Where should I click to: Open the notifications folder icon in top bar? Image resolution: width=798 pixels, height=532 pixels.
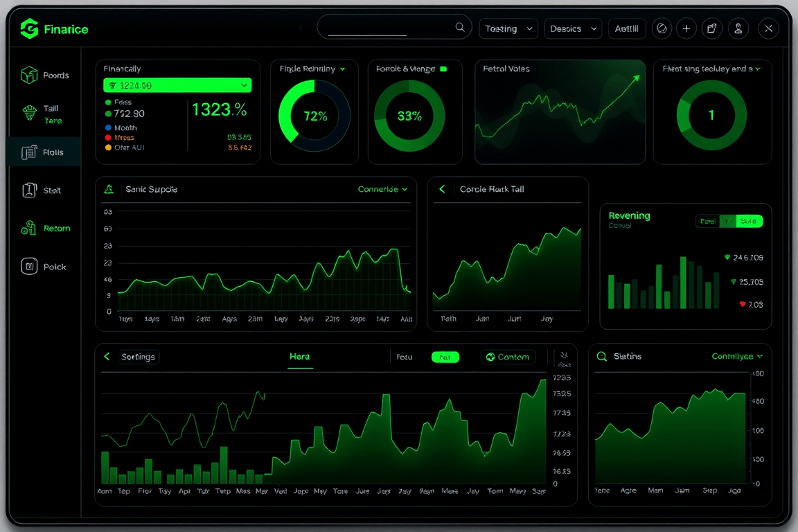click(713, 28)
